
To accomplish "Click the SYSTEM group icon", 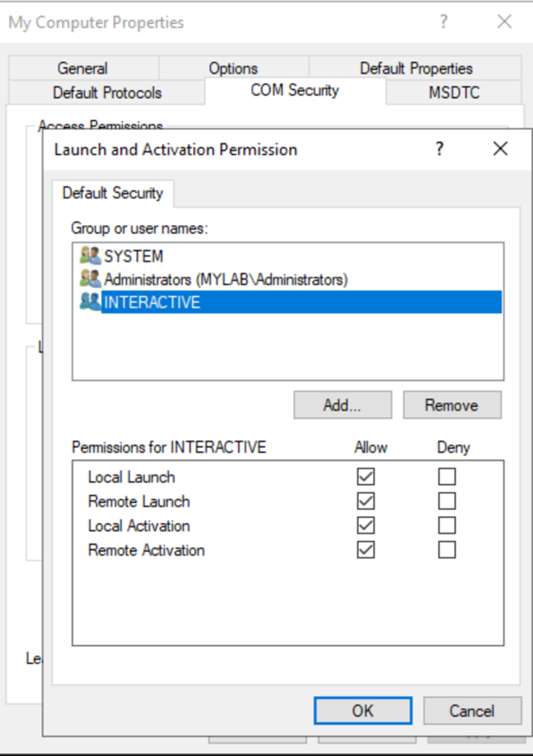I will coord(90,256).
